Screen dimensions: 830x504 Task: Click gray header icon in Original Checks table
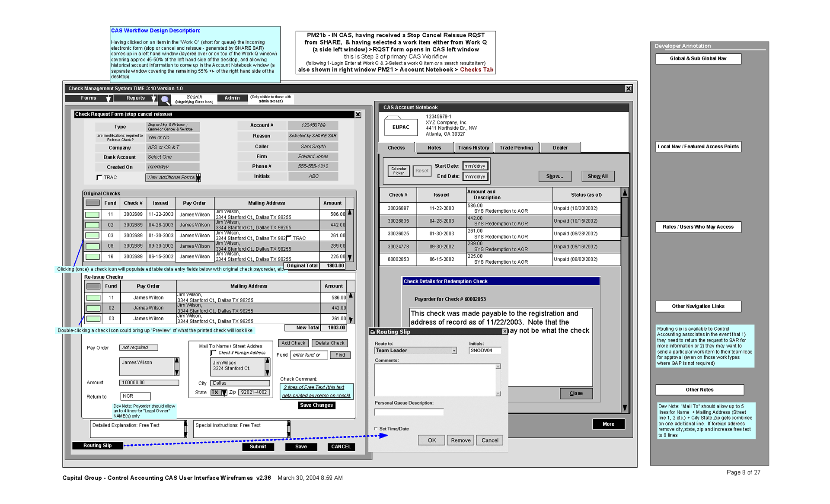[93, 203]
